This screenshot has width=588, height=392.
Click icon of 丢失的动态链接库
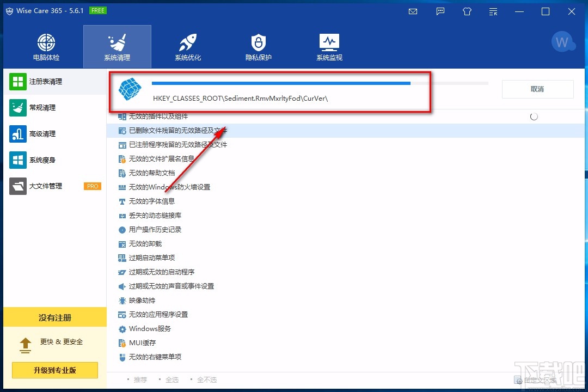click(x=122, y=216)
